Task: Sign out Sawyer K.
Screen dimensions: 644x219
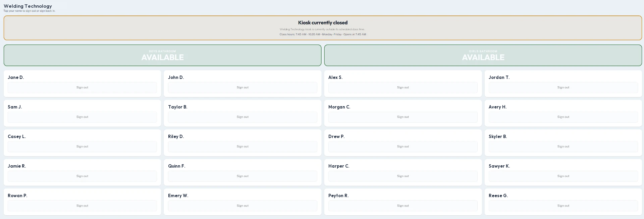Action: 563,176
